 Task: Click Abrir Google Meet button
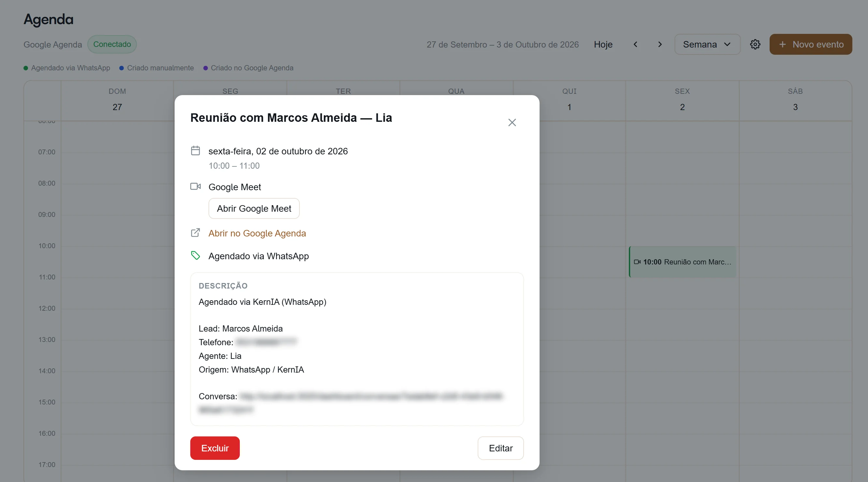coord(254,208)
